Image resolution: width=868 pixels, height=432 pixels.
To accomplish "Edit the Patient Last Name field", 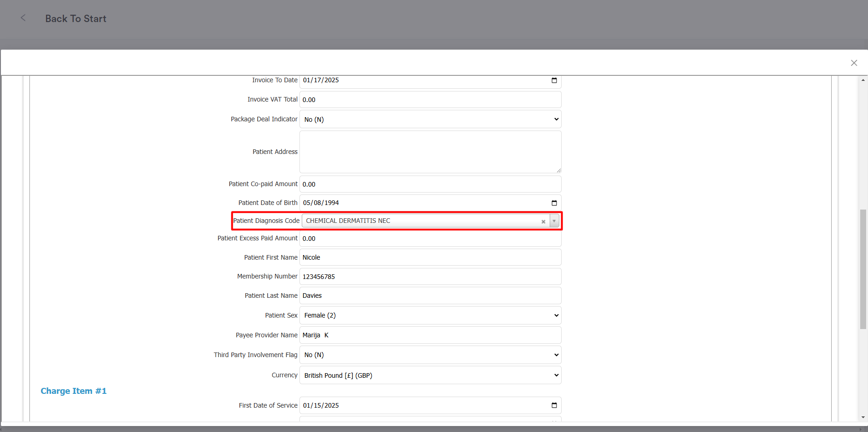I will (x=431, y=296).
